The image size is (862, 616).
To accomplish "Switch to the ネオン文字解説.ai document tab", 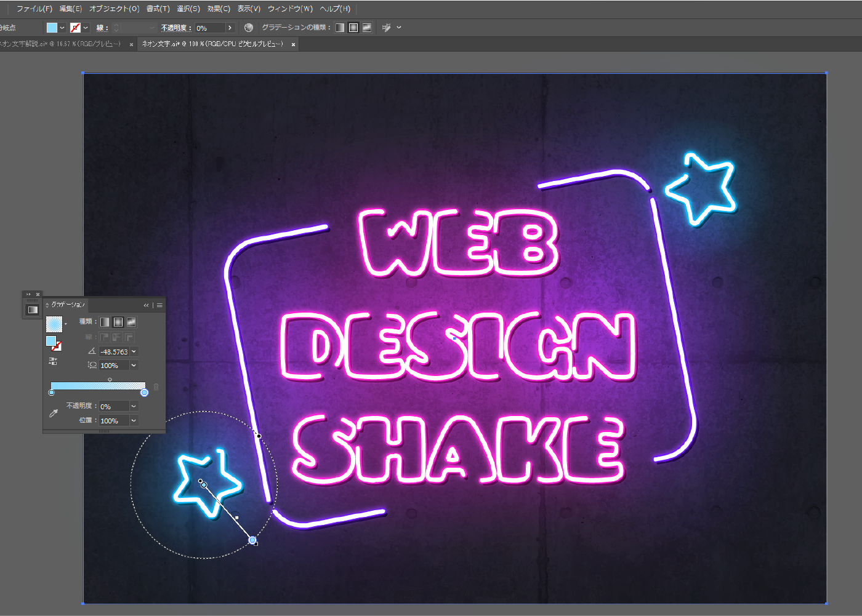I will (x=62, y=44).
